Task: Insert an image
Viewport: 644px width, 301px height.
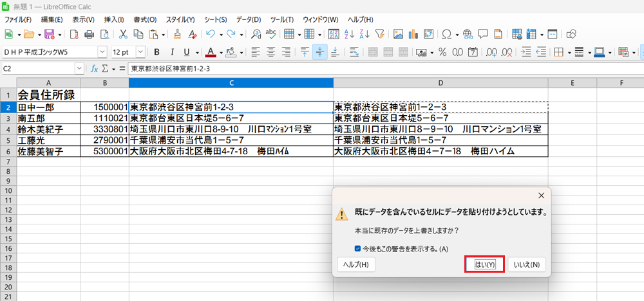Action: click(x=397, y=34)
